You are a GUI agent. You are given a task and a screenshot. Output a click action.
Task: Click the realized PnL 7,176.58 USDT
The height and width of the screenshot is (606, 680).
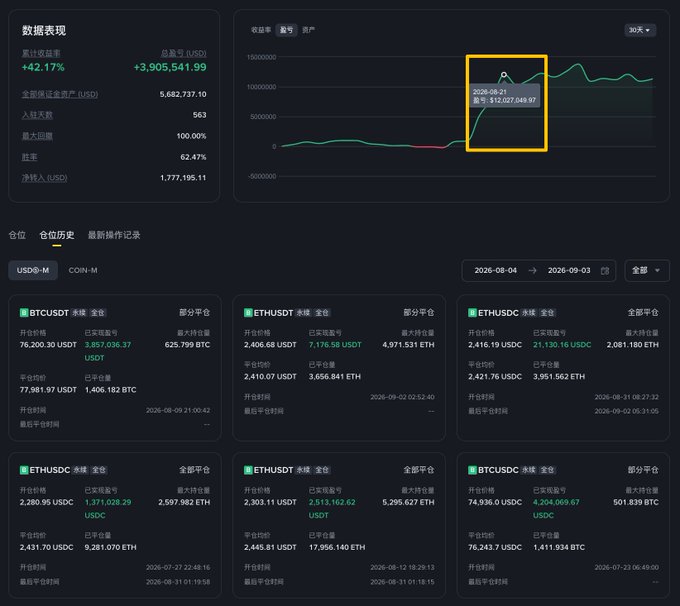tap(335, 345)
